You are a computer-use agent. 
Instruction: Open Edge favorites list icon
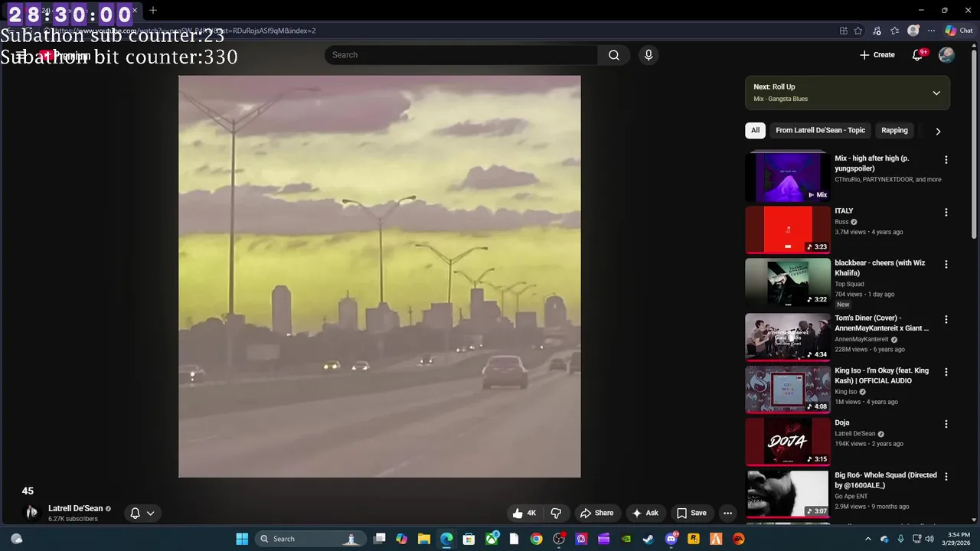[x=895, y=31]
